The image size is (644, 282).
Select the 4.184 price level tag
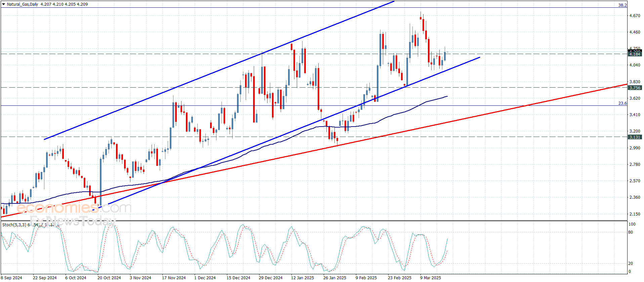[x=635, y=54]
